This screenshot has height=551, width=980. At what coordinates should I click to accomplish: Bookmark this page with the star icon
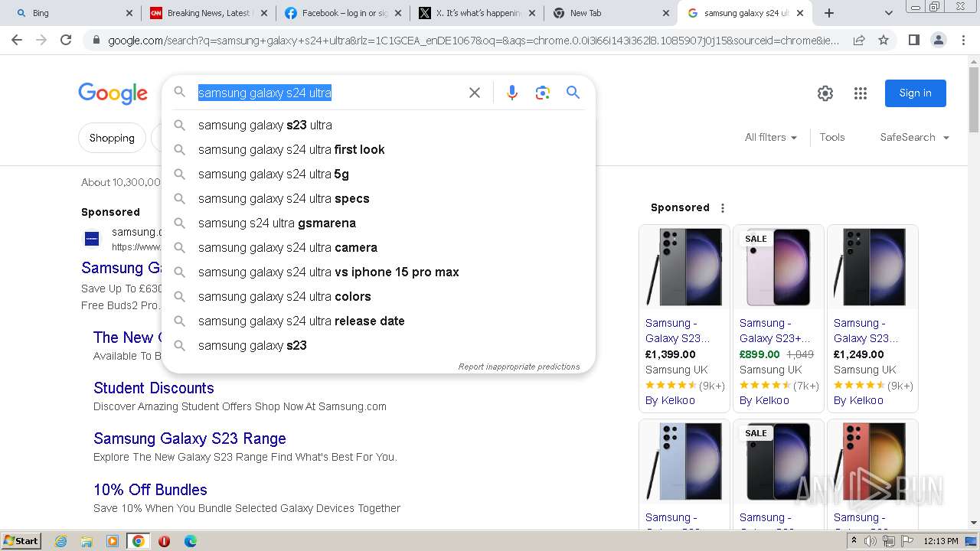[x=884, y=40]
